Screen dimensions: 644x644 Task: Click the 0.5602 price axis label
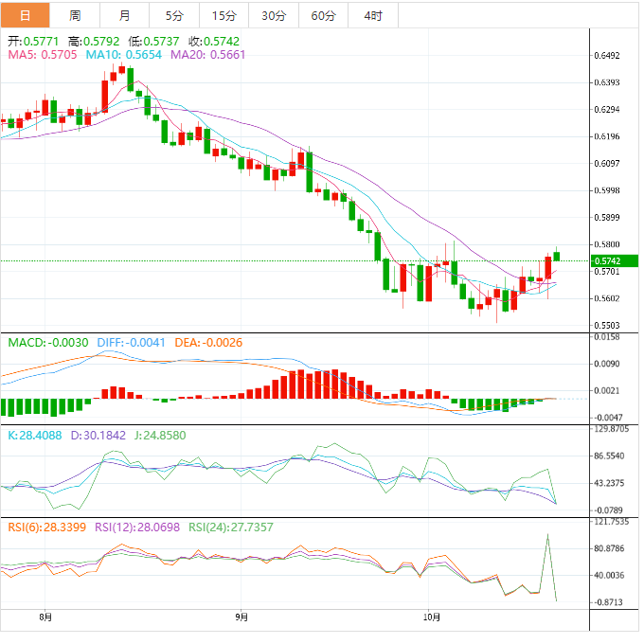(x=607, y=298)
